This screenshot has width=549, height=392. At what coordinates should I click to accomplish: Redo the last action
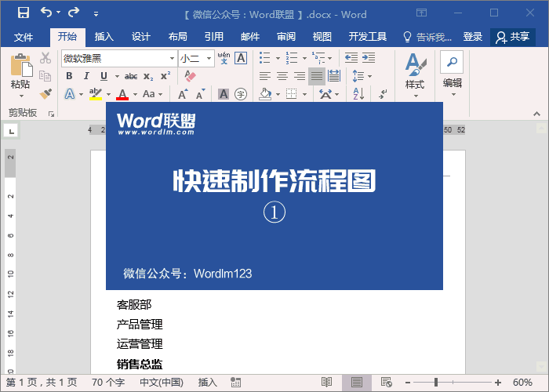click(74, 13)
